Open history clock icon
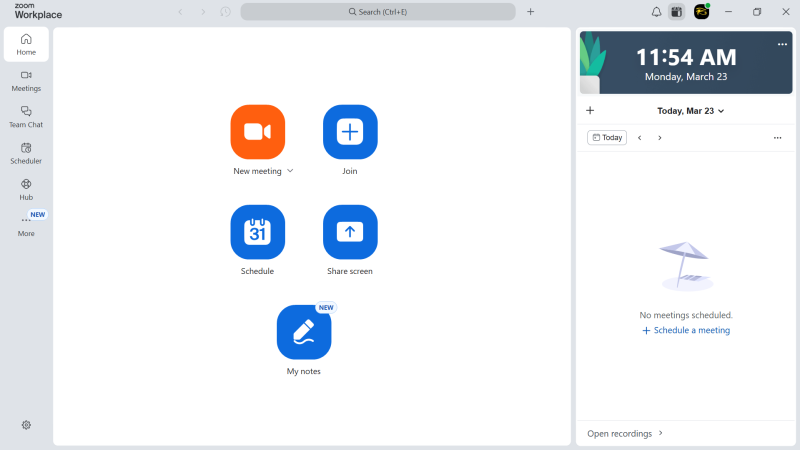 pos(226,12)
